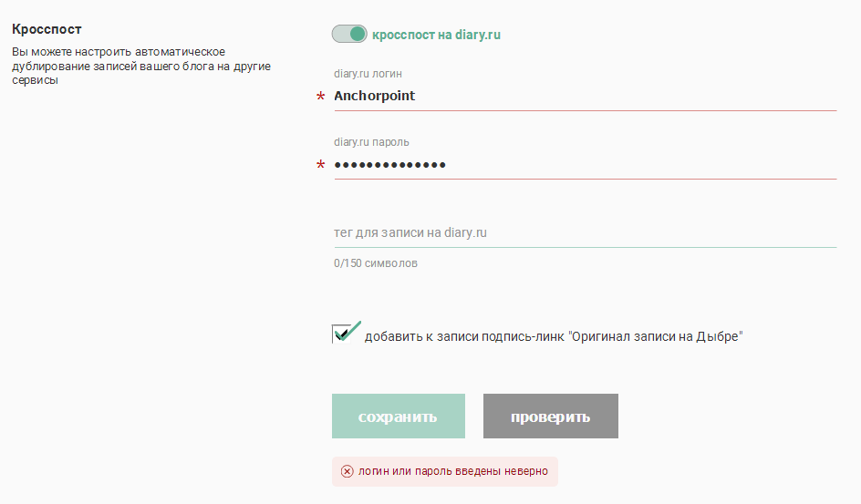
Task: Click the 'добавить к записи подпись-линк' label
Action: pos(465,336)
